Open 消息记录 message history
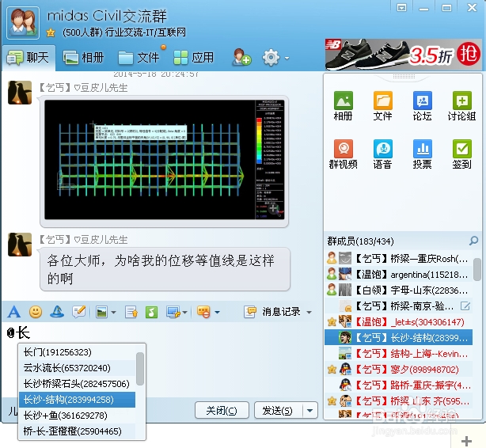The image size is (486, 448). (272, 312)
